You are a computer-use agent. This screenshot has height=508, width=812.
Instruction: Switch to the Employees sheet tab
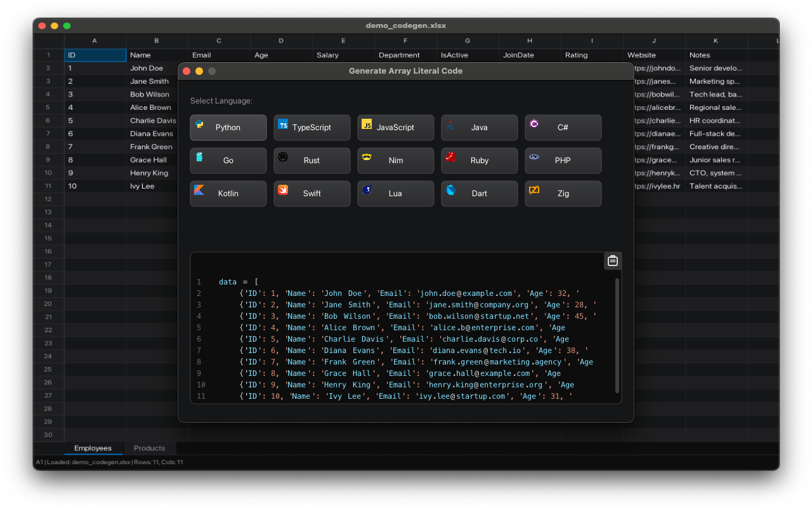pyautogui.click(x=93, y=448)
